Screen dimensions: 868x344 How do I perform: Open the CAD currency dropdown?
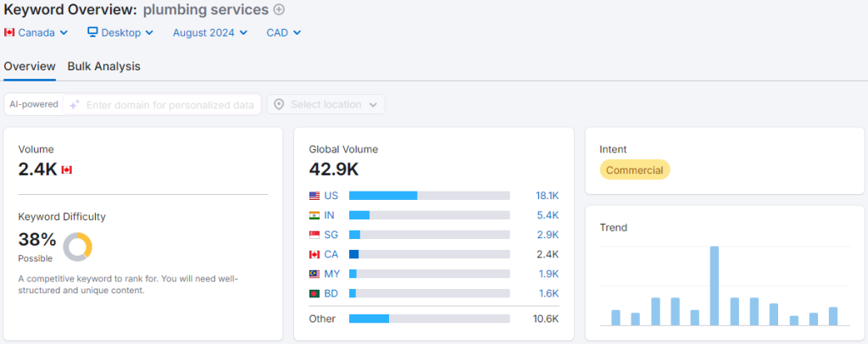(284, 33)
